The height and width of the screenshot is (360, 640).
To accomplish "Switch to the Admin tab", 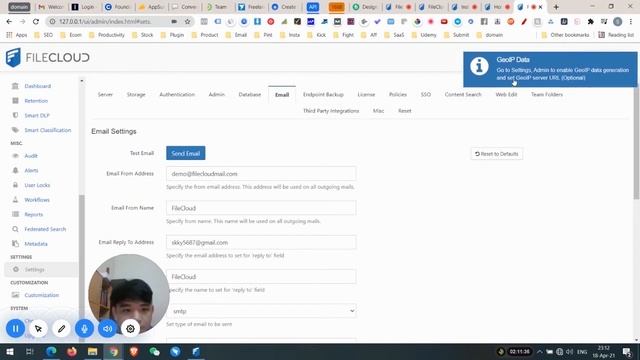I will [x=216, y=94].
